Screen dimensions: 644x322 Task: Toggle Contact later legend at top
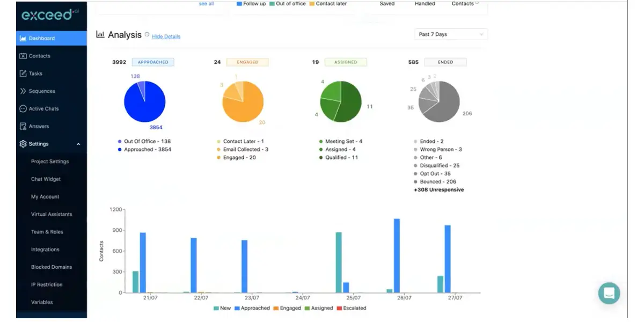click(328, 3)
